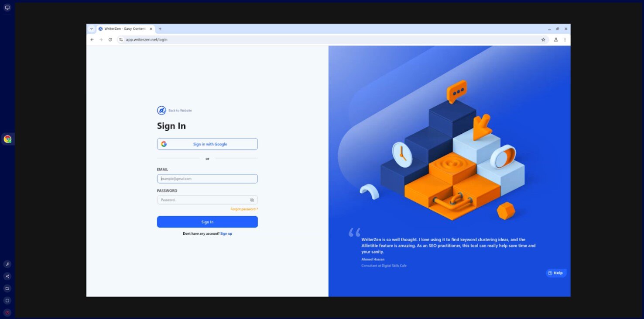Expand the tab search dropdown arrow
Viewport: 644px width, 319px height.
[92, 29]
